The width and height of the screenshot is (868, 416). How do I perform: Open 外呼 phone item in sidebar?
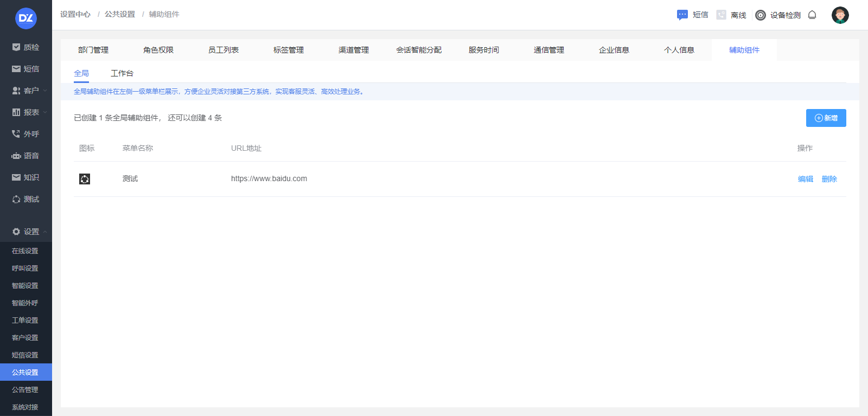[x=25, y=134]
